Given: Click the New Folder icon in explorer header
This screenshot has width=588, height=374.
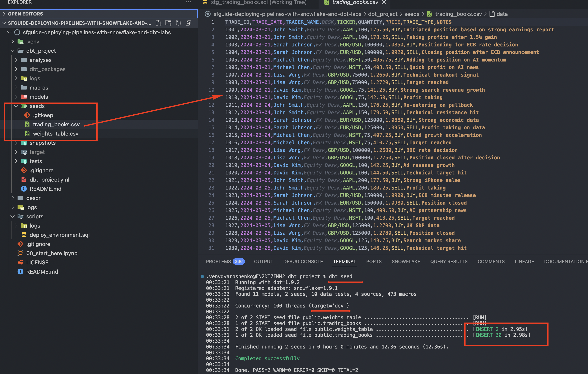Looking at the screenshot, I should click(168, 23).
